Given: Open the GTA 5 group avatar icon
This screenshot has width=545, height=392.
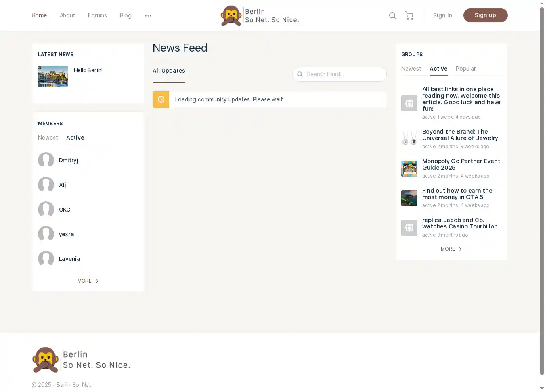Looking at the screenshot, I should click(409, 198).
